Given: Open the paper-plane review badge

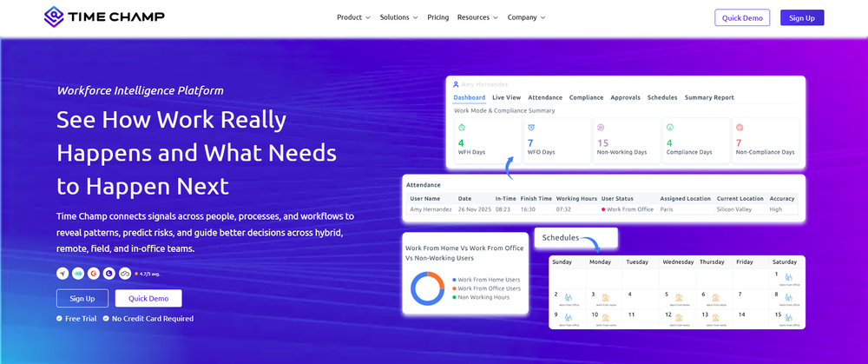Looking at the screenshot, I should 62,273.
